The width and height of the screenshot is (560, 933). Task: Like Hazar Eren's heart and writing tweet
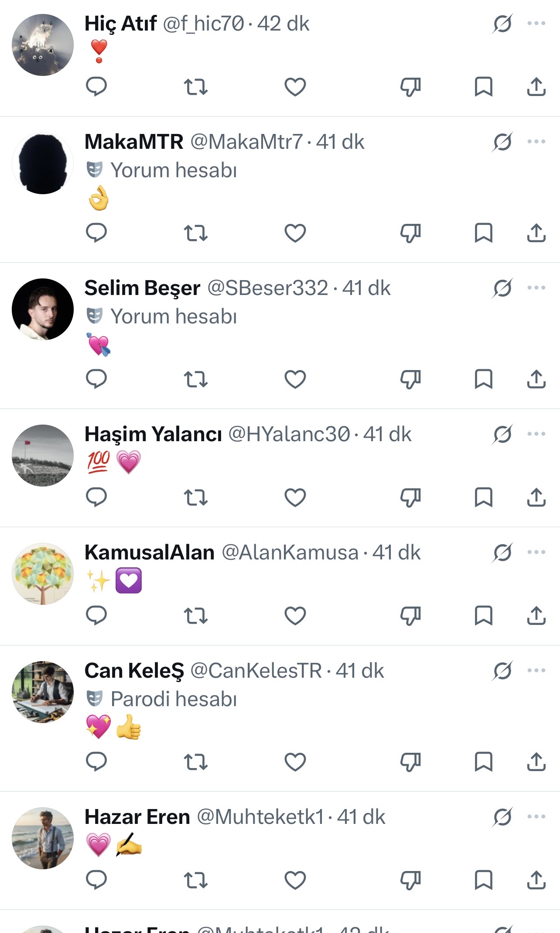(295, 880)
